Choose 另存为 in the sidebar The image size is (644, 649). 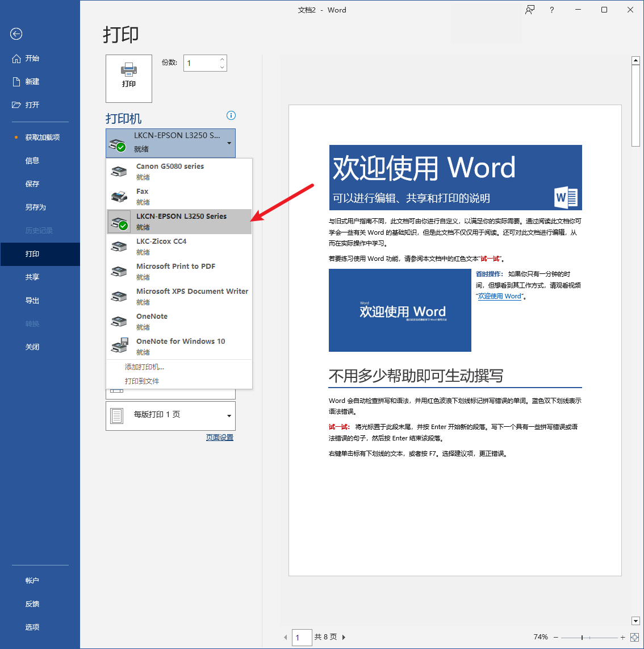(40, 207)
